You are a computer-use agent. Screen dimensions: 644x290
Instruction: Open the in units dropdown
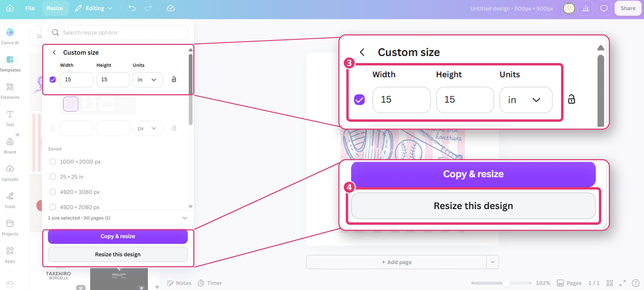[x=148, y=80]
